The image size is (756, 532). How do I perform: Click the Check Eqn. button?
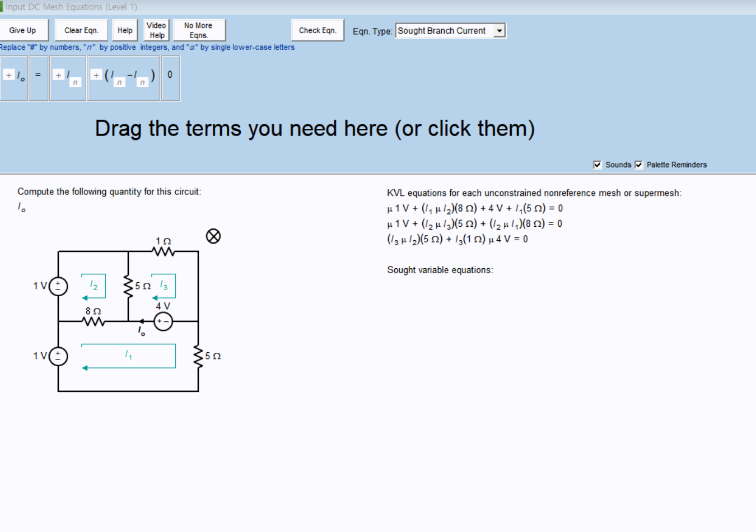[318, 30]
